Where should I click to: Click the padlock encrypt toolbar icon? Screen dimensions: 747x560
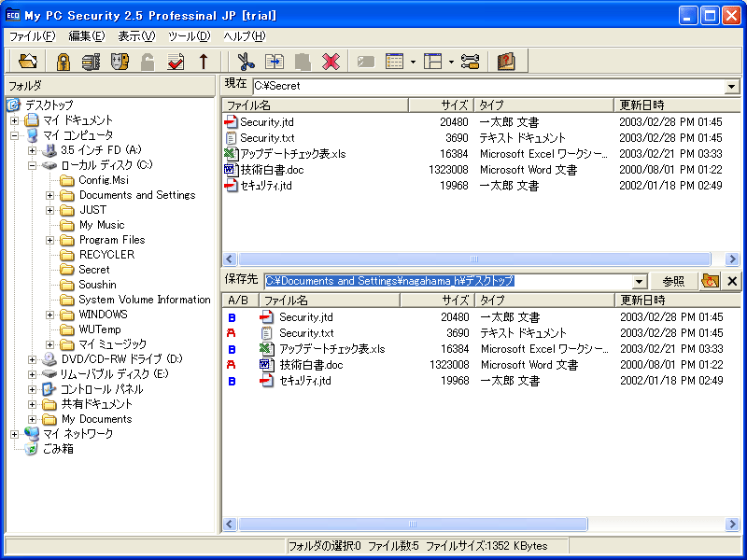pyautogui.click(x=63, y=62)
